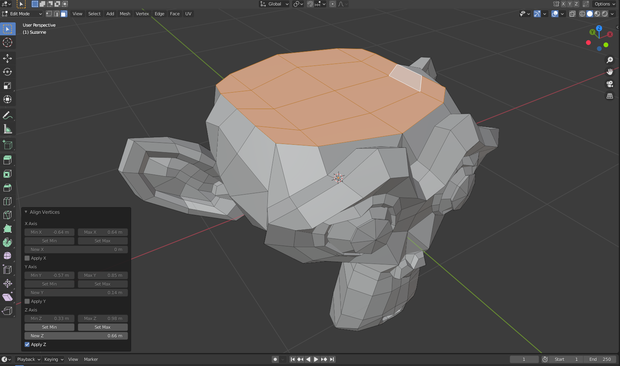Enable edge select mode
The width and height of the screenshot is (620, 366).
pyautogui.click(x=57, y=14)
